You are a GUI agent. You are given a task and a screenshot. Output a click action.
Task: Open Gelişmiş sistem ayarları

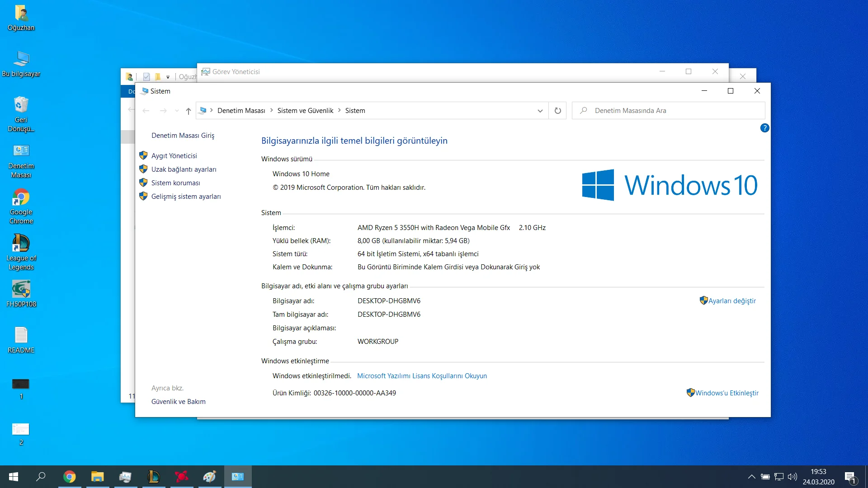[x=186, y=197]
